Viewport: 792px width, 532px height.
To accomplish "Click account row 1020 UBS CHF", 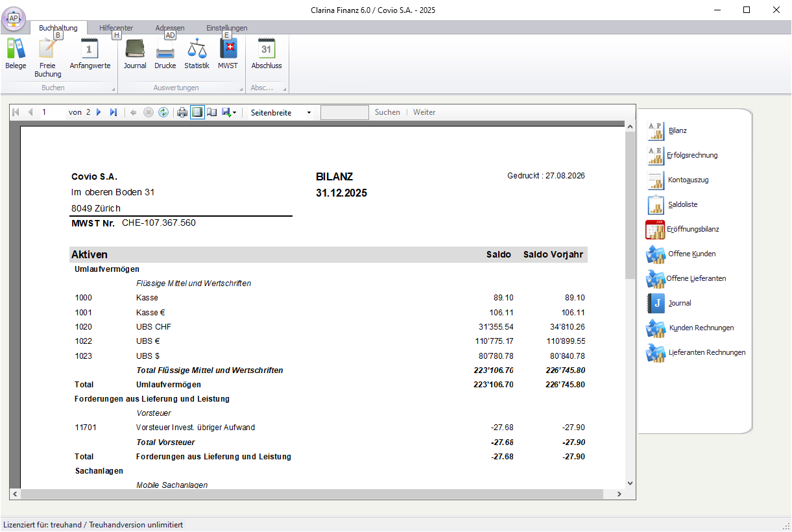I will point(330,327).
